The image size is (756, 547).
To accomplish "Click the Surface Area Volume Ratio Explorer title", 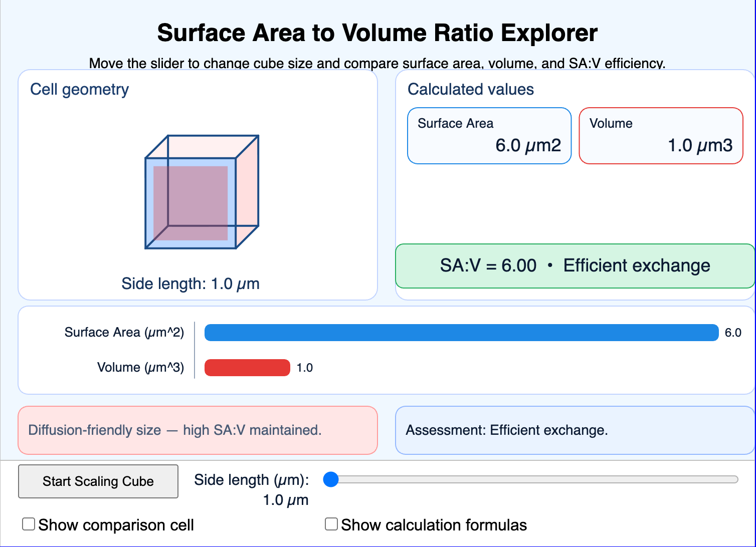I will [377, 33].
